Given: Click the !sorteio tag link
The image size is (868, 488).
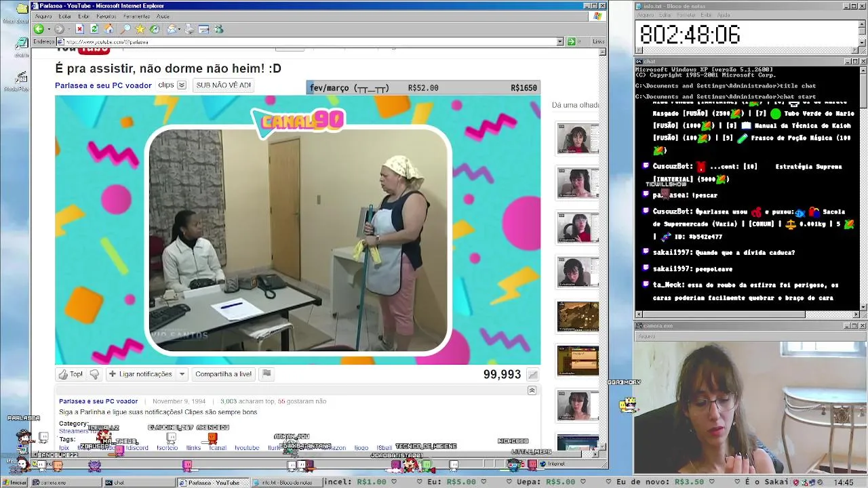Looking at the screenshot, I should (167, 448).
